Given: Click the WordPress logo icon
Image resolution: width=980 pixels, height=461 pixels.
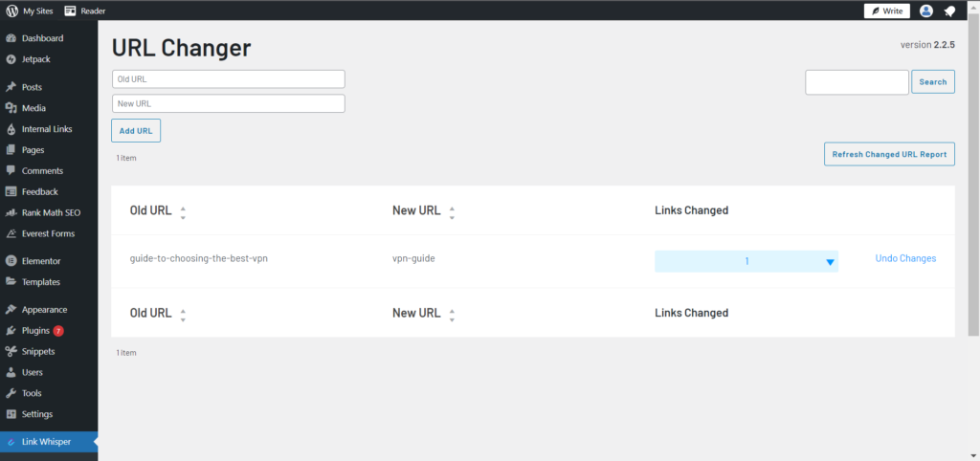Looking at the screenshot, I should 11,11.
